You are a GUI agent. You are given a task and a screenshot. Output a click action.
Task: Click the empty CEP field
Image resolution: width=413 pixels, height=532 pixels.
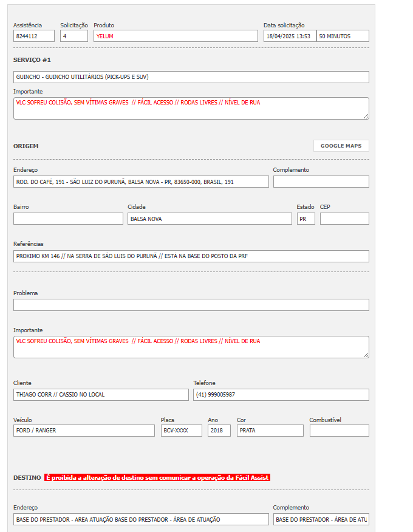click(344, 219)
